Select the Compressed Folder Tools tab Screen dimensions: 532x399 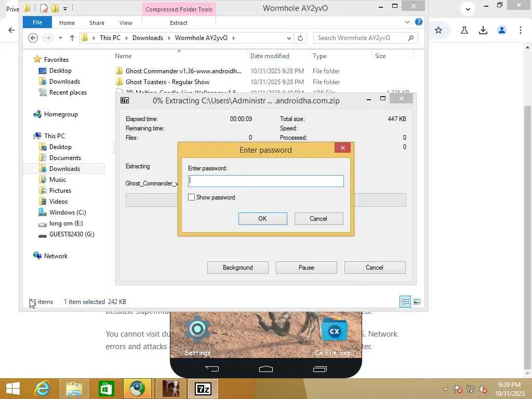[179, 9]
